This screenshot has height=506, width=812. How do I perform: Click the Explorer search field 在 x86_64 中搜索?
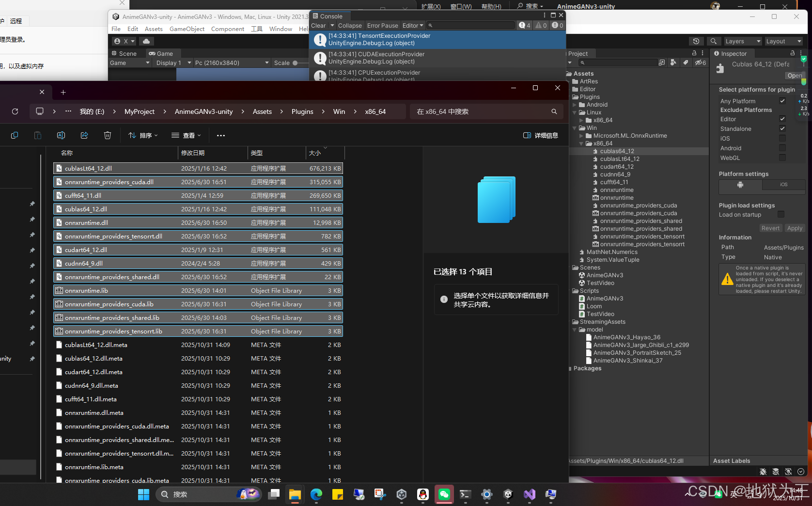pos(486,111)
